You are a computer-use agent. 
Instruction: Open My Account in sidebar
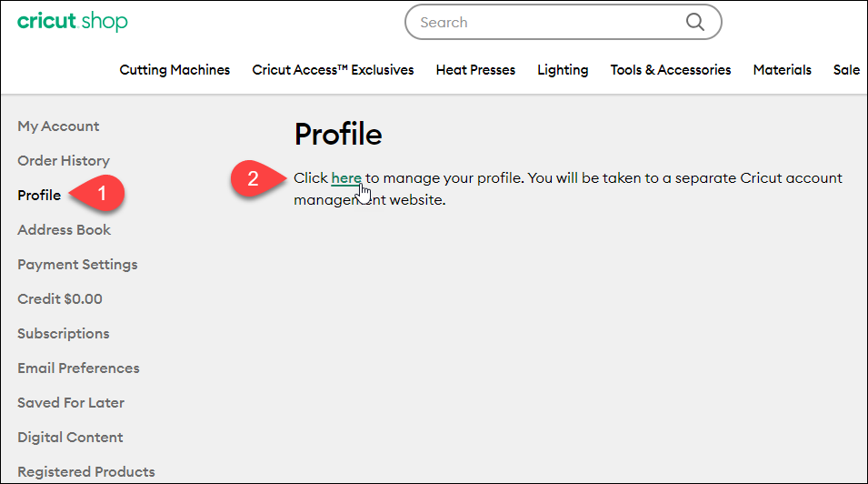click(x=58, y=126)
